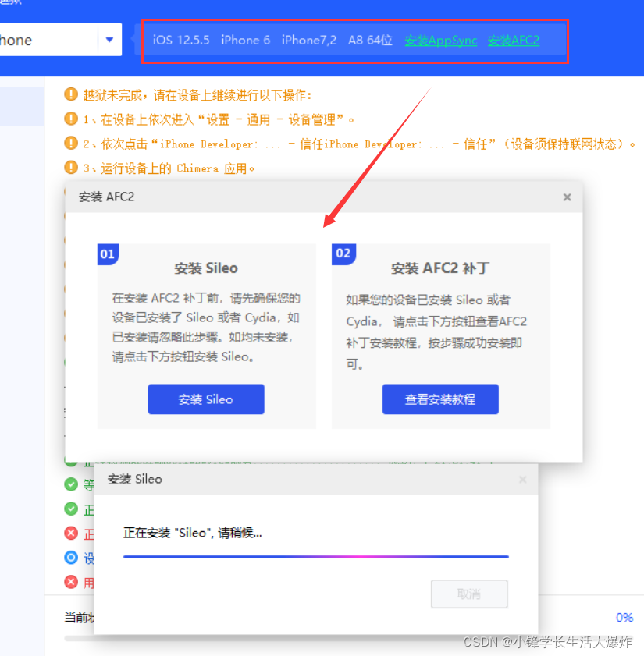Viewport: 644px width, 656px height.
Task: Click the 安装AFC2 link
Action: click(x=514, y=40)
